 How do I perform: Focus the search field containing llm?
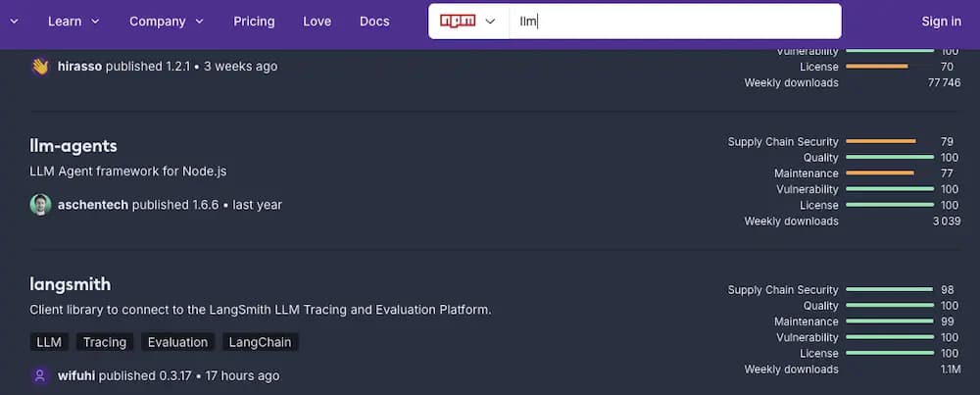[676, 21]
